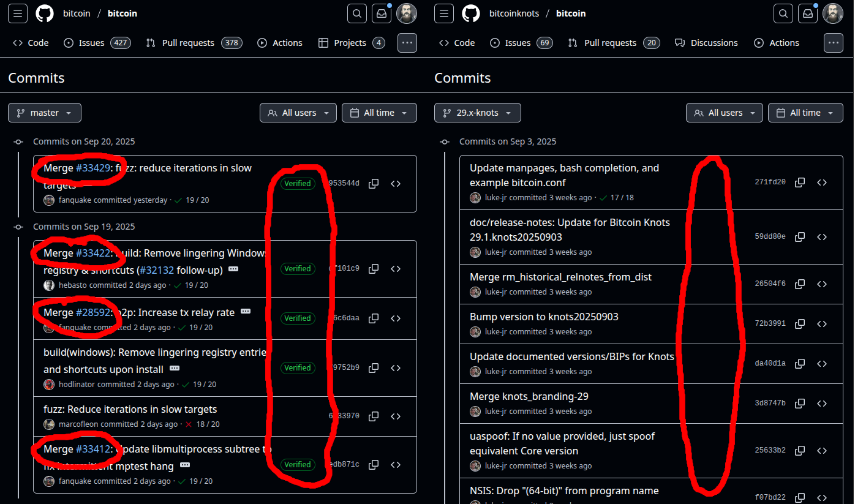Open the hamburger menu in bitcoinknots window
The image size is (855, 504).
point(443,13)
